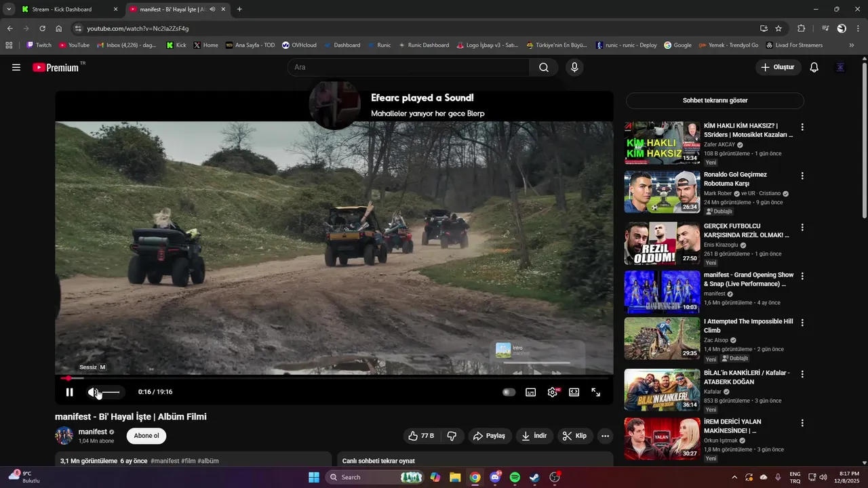Click the #manifest hashtag
Screen dimensions: 868x488
coord(165,461)
